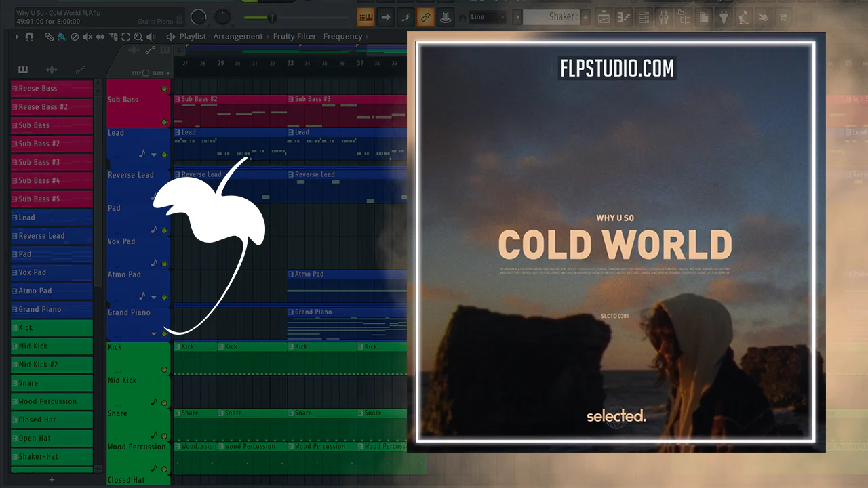
Task: Add new picker item with bottom plus
Action: (52, 480)
